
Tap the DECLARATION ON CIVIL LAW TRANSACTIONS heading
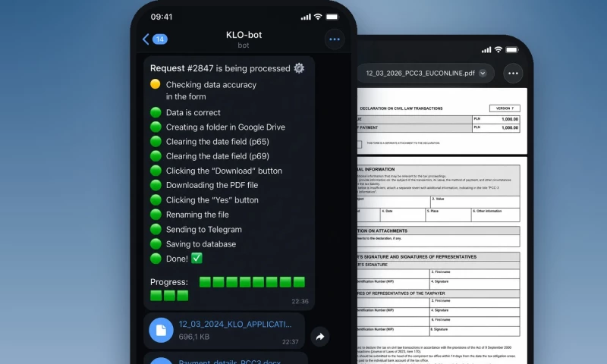(x=401, y=108)
